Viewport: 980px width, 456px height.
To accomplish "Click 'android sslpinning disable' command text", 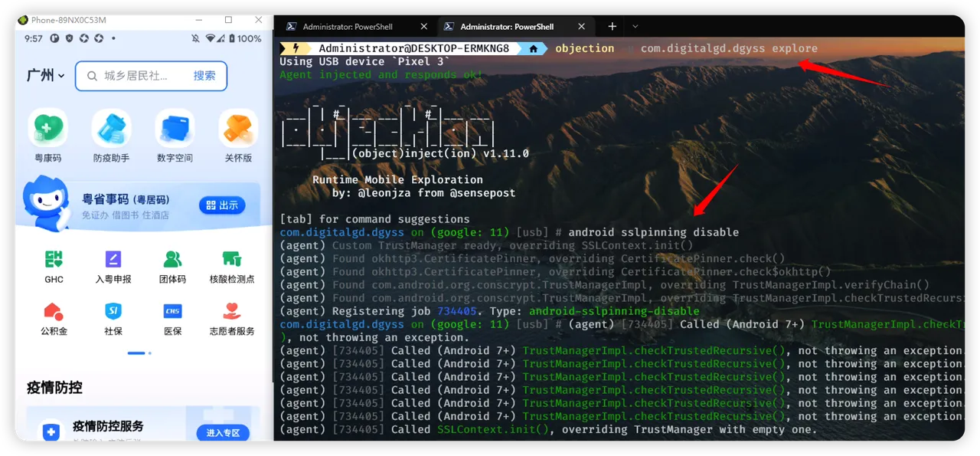I will point(654,232).
